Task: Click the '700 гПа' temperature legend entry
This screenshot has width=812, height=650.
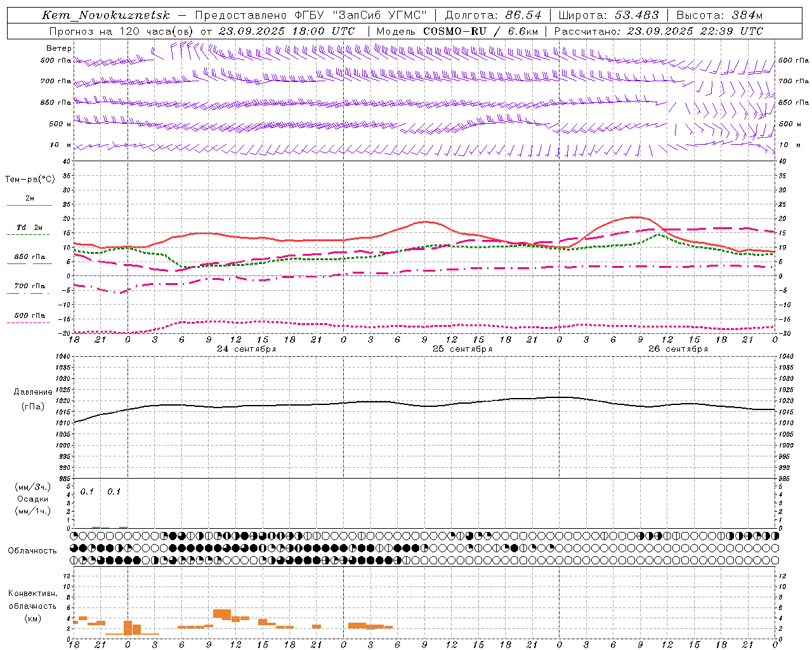Action: click(x=29, y=286)
